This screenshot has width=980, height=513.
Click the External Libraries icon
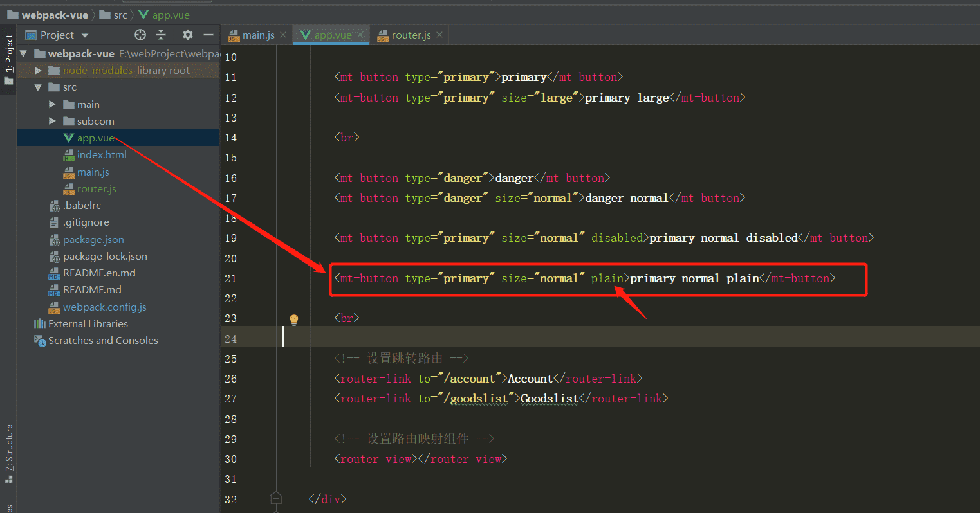(40, 323)
